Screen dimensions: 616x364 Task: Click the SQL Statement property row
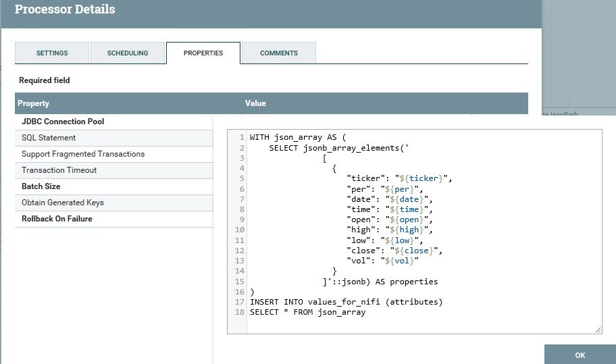tap(49, 138)
